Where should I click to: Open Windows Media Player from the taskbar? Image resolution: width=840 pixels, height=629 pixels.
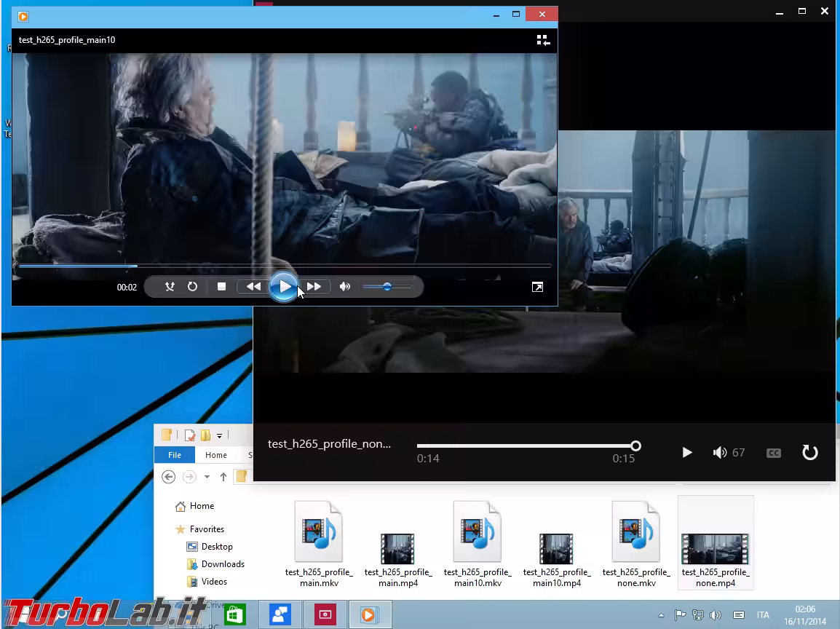tap(370, 614)
